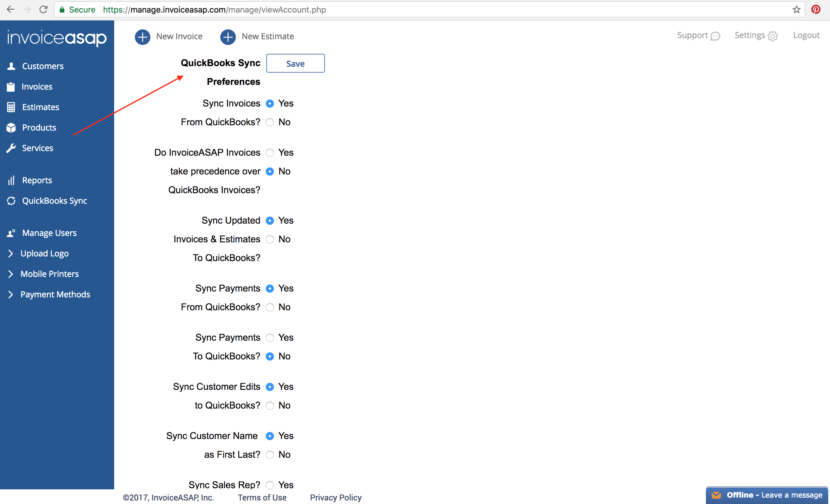830x504 pixels.
Task: Click the Reports bar chart icon
Action: point(11,180)
